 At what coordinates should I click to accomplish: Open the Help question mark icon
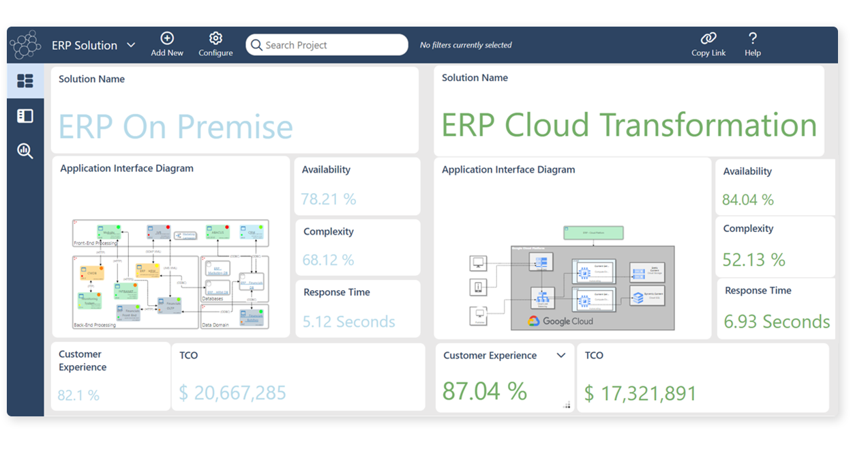[752, 38]
